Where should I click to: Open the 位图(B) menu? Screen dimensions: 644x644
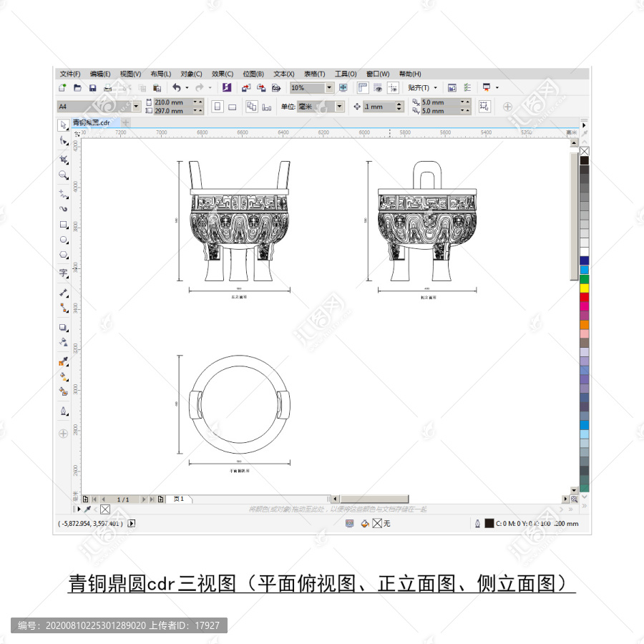[x=253, y=74]
